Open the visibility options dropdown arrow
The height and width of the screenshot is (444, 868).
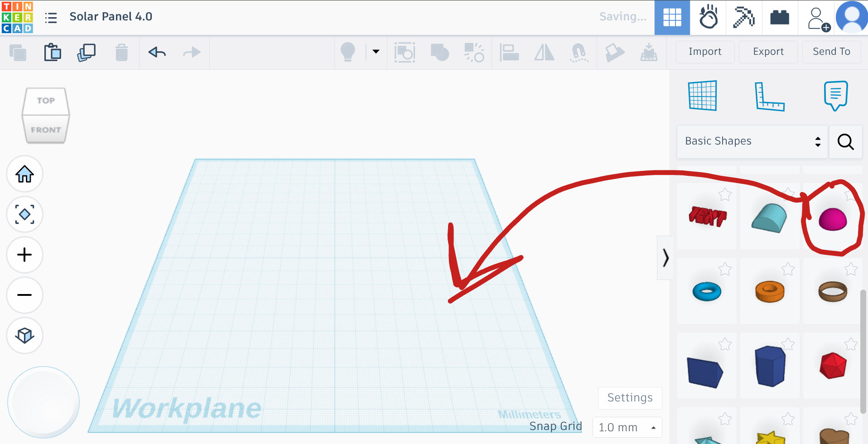tap(376, 52)
